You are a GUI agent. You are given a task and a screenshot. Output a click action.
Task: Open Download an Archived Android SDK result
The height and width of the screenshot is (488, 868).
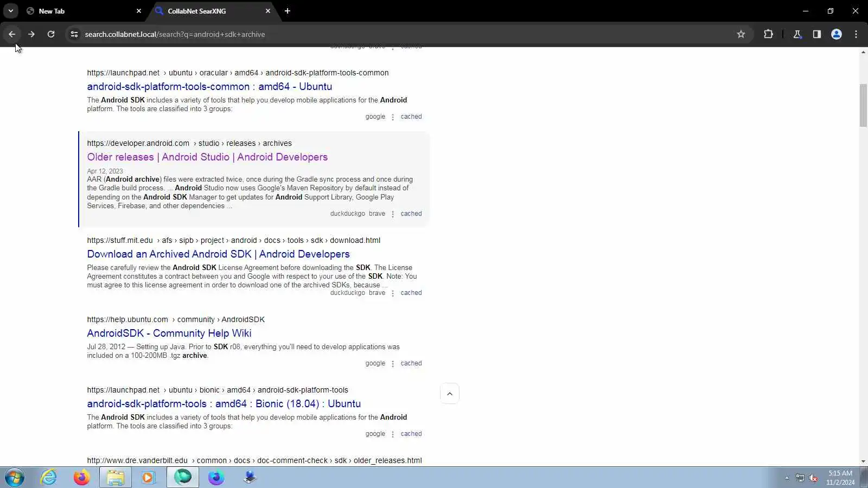click(x=218, y=254)
